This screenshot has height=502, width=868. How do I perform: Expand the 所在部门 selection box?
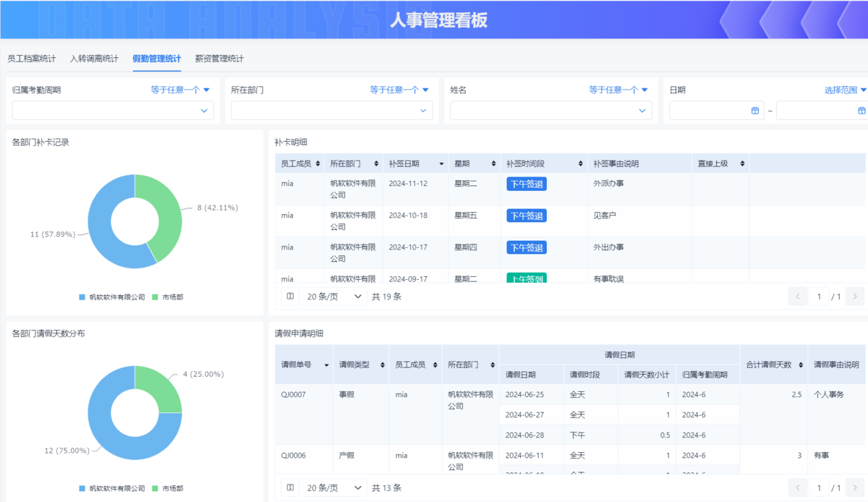[331, 111]
